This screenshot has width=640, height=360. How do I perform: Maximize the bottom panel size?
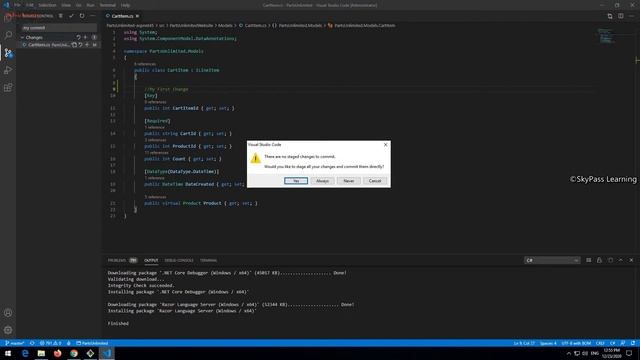pos(620,260)
